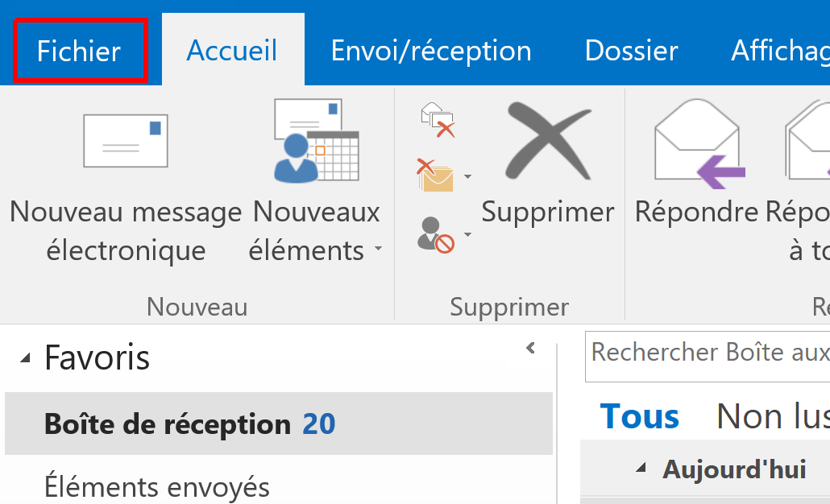The image size is (830, 504).
Task: Click the Junk mail blocked-sender icon
Action: tap(435, 234)
